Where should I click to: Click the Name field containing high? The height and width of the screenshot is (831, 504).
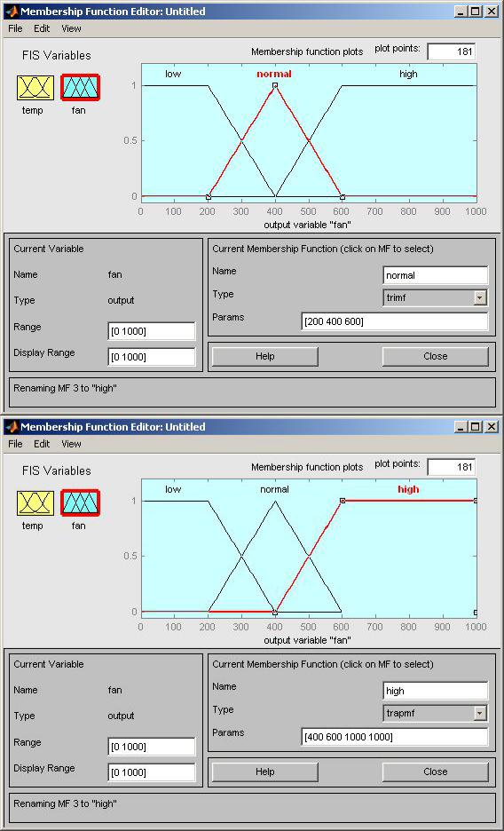pyautogui.click(x=435, y=691)
